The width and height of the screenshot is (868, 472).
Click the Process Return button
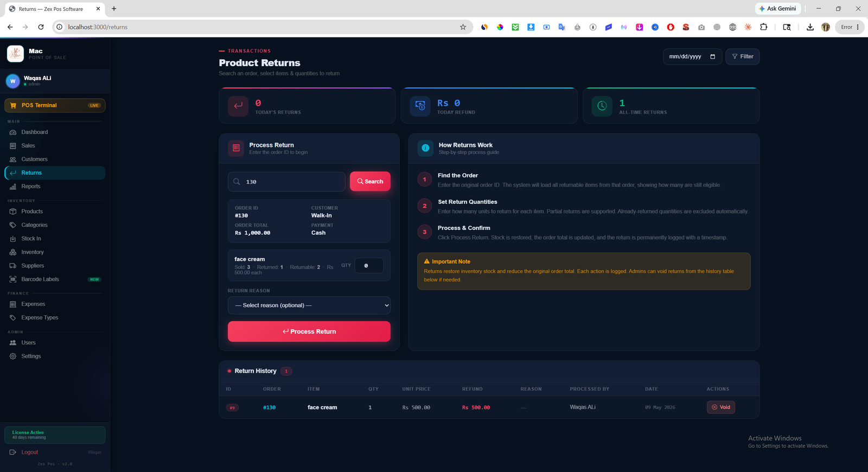pyautogui.click(x=309, y=331)
